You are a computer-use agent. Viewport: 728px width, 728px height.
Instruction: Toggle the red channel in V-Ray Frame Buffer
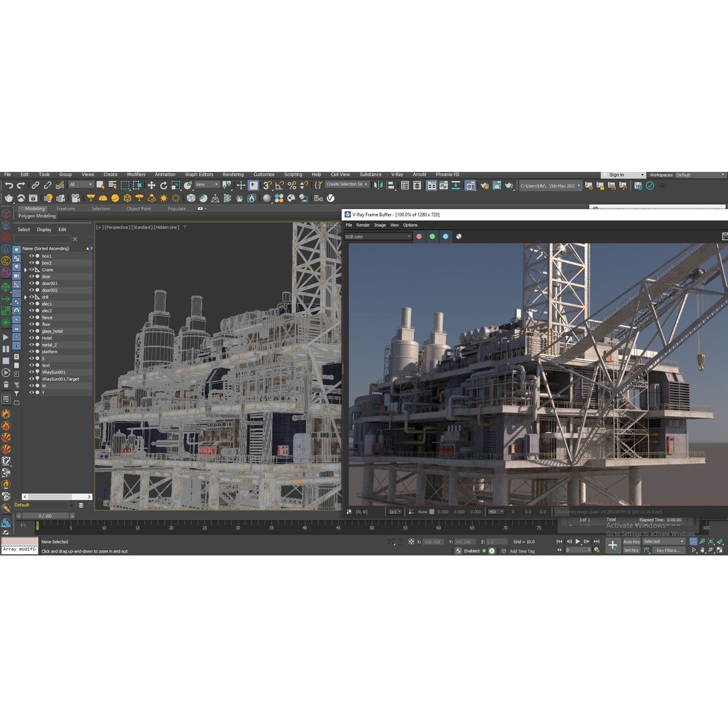pos(418,237)
